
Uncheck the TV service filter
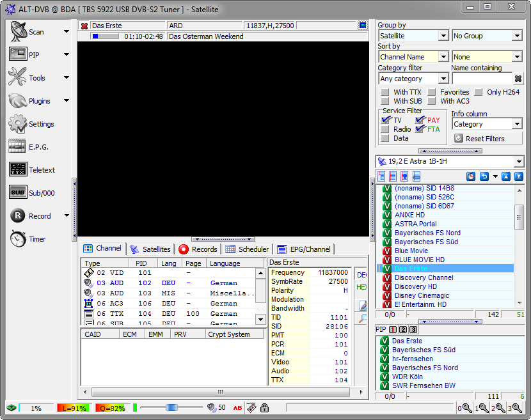(x=386, y=120)
